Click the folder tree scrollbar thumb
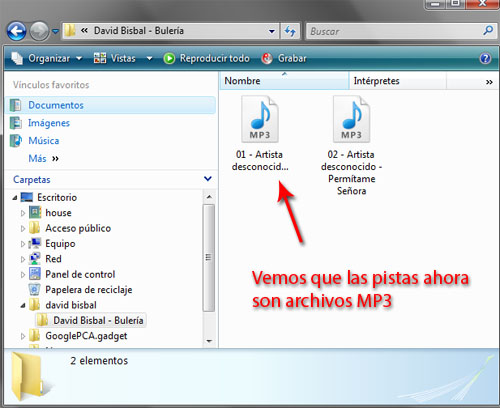500x408 pixels. point(209,258)
